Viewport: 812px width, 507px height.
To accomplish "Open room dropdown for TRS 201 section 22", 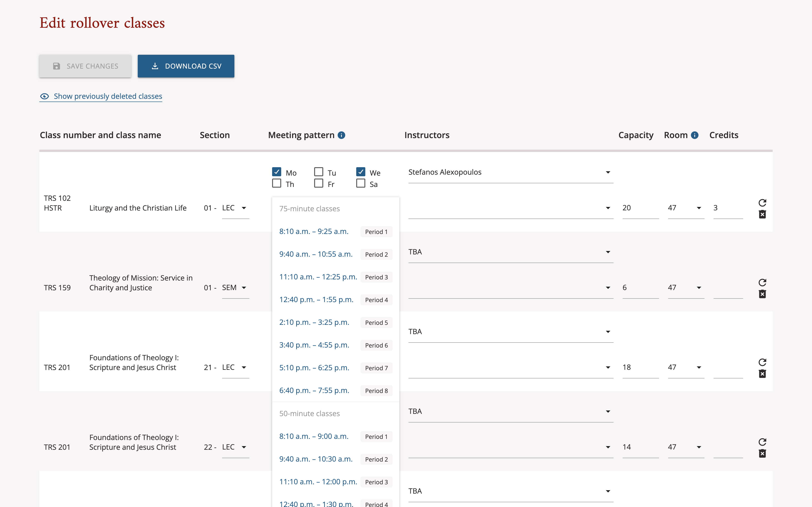I will [x=686, y=448].
